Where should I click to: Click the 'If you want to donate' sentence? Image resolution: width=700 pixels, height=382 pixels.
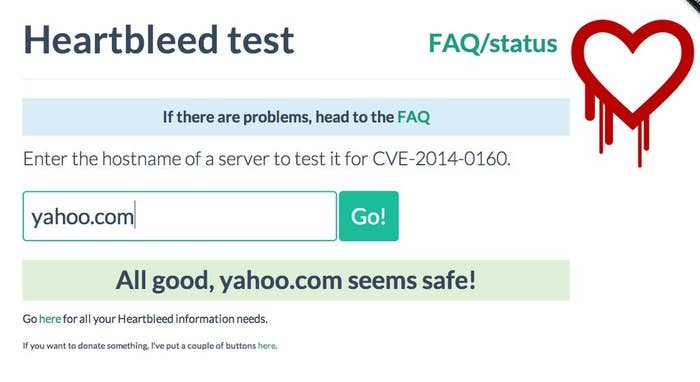click(x=150, y=345)
